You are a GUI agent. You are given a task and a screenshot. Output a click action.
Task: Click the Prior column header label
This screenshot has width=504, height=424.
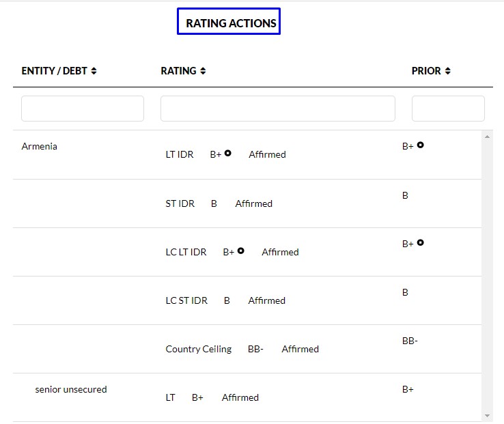click(426, 71)
